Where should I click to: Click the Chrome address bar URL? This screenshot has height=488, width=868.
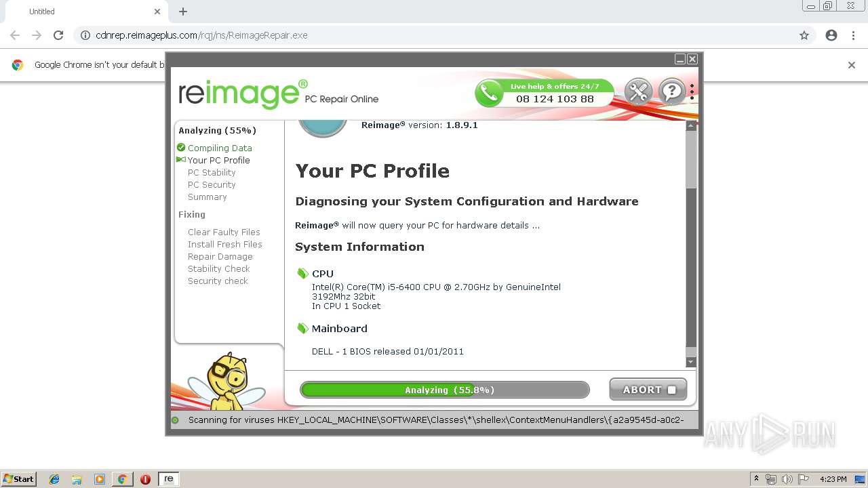tap(201, 35)
